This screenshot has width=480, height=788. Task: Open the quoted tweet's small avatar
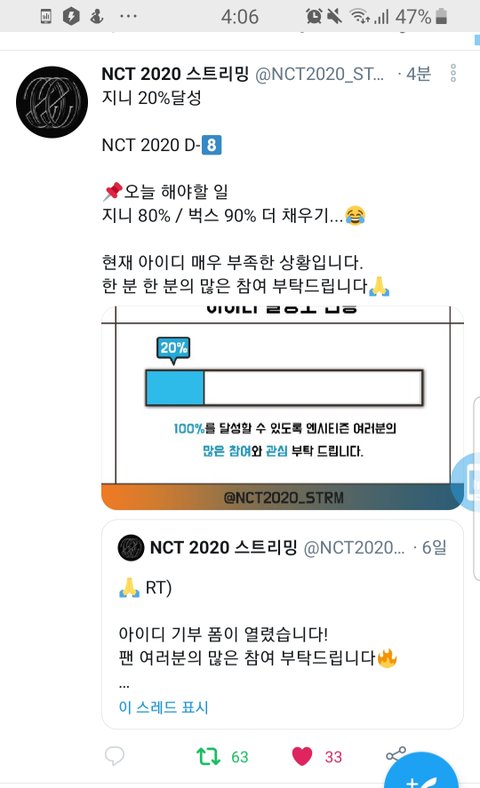[x=131, y=547]
